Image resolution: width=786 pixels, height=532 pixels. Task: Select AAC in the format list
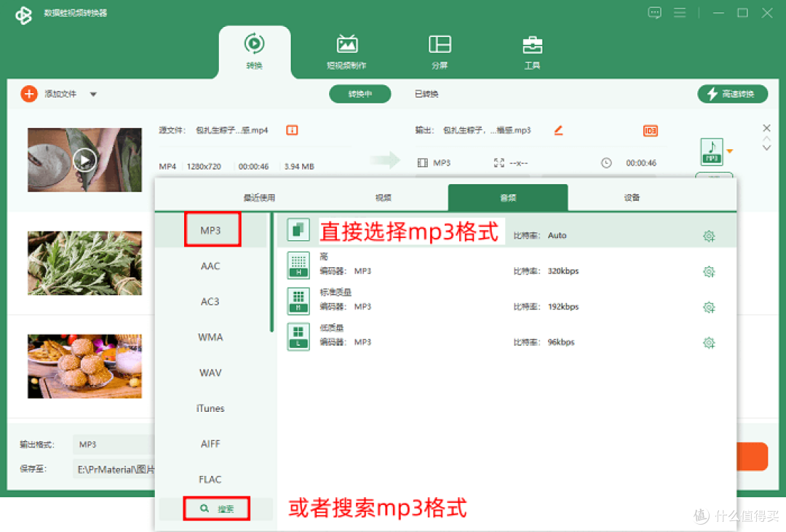210,266
